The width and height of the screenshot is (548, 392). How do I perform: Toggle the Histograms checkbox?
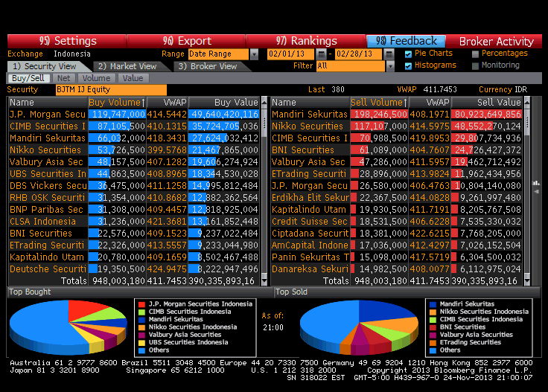coord(408,65)
